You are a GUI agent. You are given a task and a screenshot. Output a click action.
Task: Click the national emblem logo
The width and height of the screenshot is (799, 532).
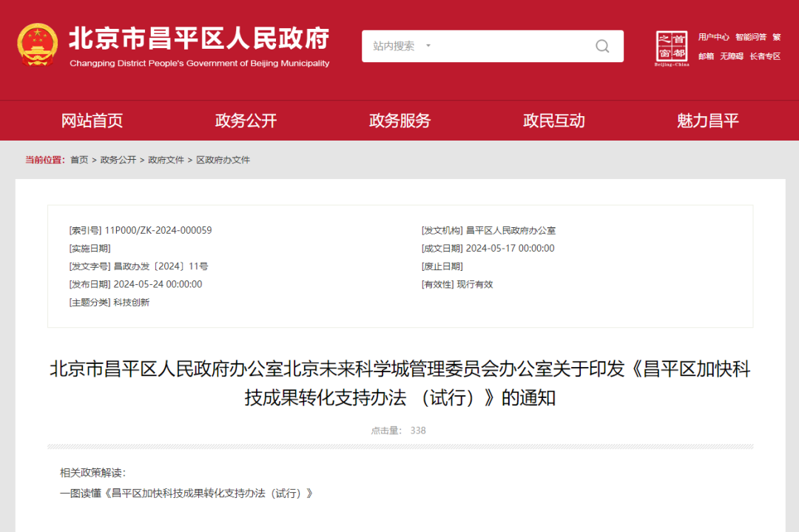(x=37, y=45)
